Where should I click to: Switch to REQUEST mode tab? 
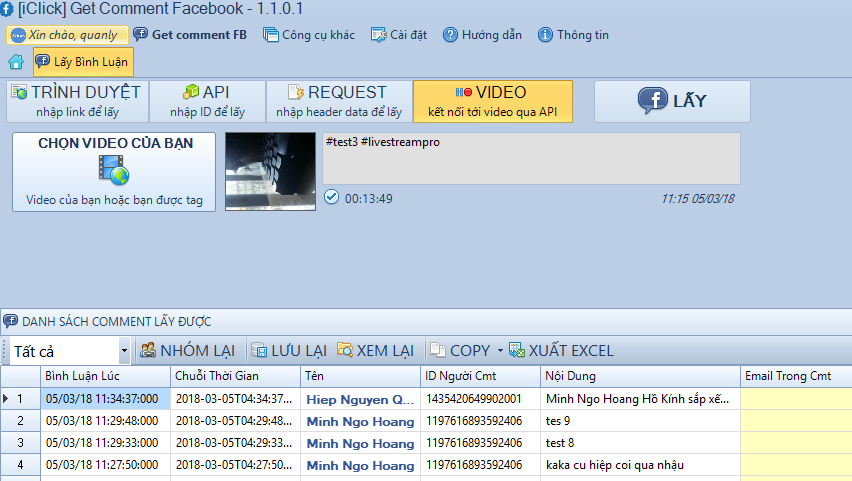tap(339, 101)
